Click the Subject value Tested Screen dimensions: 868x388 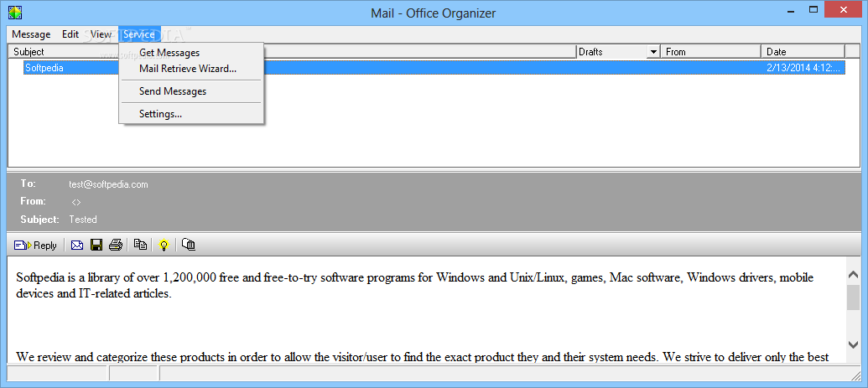pos(83,220)
